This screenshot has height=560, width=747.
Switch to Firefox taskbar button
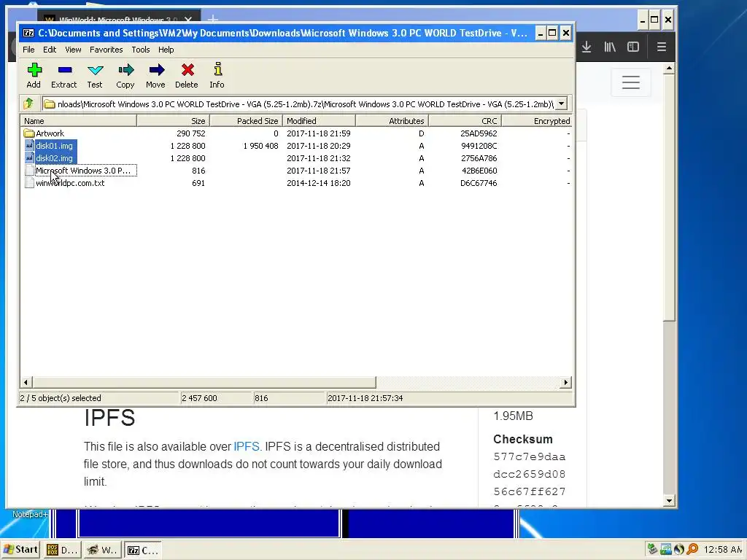[102, 550]
